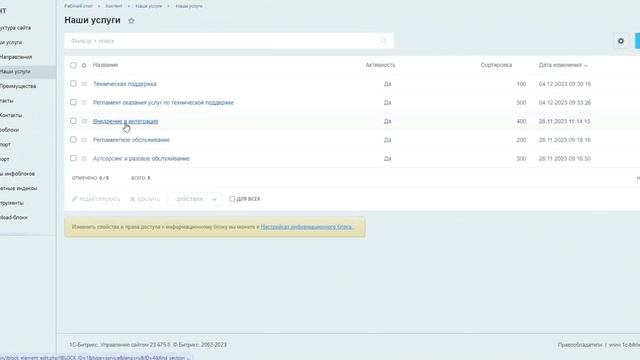Open action menu for Аутсорсинг и разовое обслуживание row
The width and height of the screenshot is (640, 360).
(84, 158)
